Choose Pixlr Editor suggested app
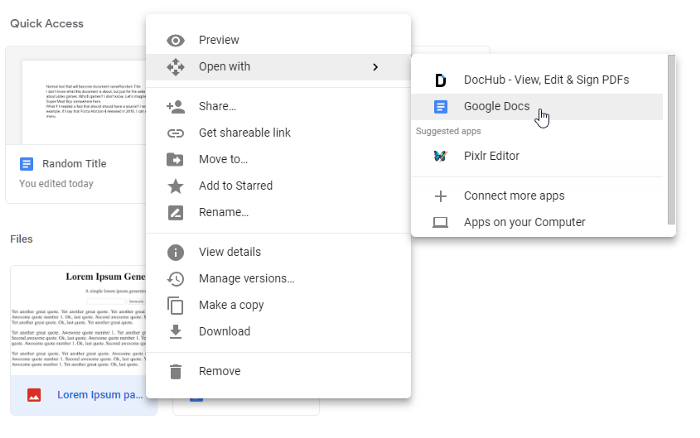The width and height of the screenshot is (700, 438). (537, 156)
